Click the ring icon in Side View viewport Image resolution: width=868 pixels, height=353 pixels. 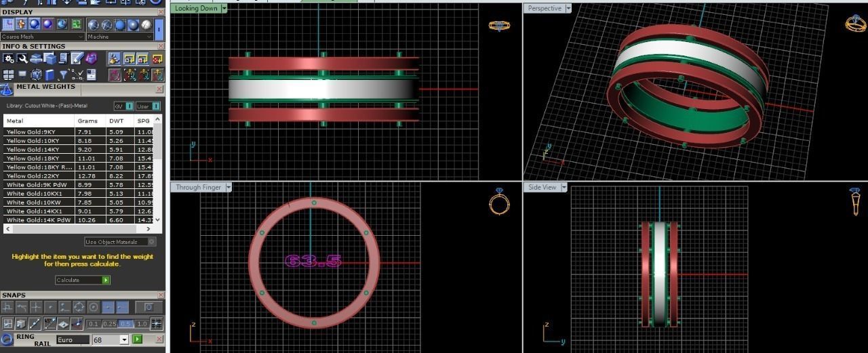854,201
